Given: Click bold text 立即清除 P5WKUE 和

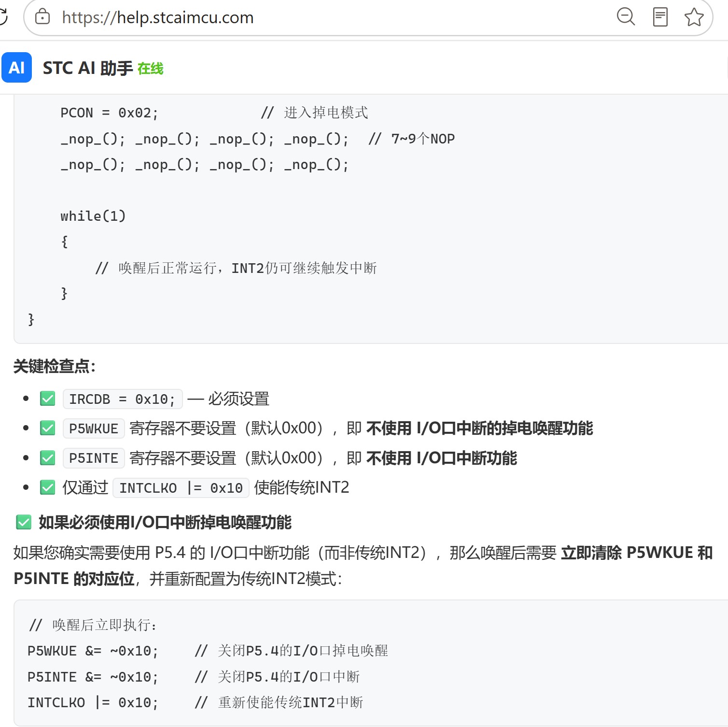Looking at the screenshot, I should pyautogui.click(x=637, y=553).
